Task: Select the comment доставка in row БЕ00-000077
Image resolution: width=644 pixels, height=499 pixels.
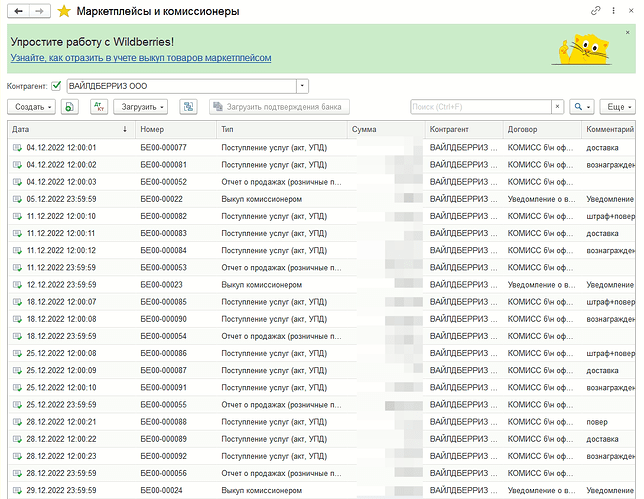Action: [x=602, y=148]
